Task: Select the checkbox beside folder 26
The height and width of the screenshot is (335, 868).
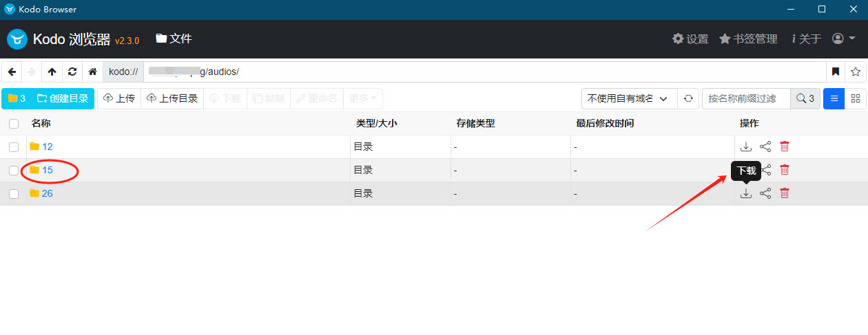Action: point(14,193)
